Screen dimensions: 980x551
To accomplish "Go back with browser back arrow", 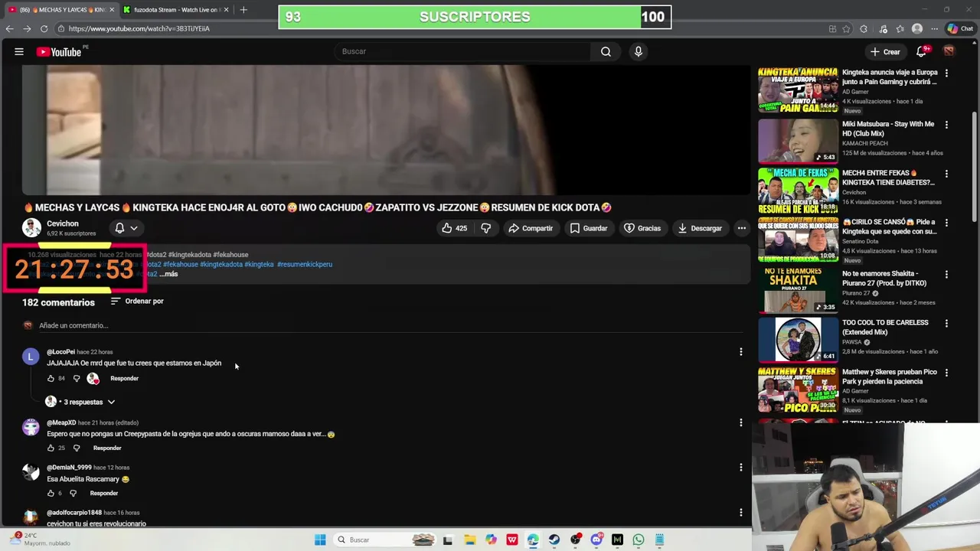I will (x=9, y=28).
